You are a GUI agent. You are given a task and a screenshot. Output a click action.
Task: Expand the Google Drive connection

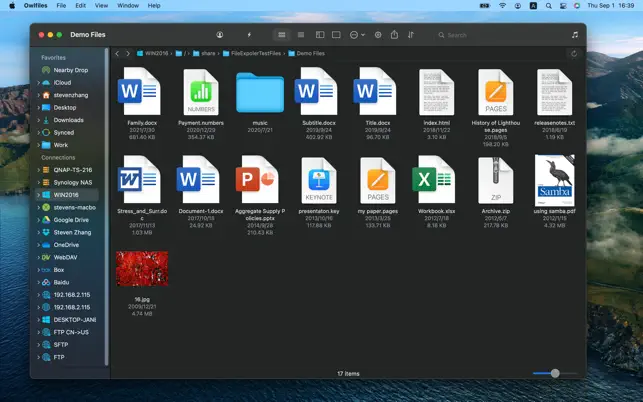pos(38,220)
